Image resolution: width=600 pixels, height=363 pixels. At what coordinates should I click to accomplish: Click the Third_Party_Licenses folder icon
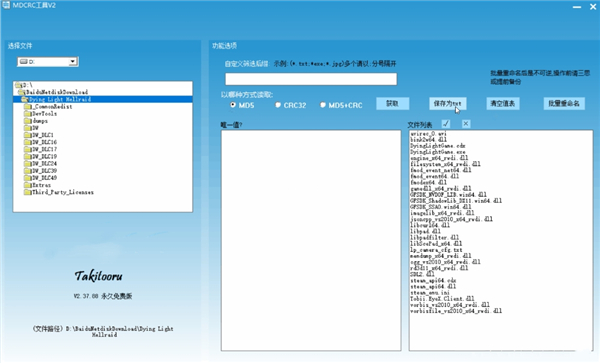28,192
